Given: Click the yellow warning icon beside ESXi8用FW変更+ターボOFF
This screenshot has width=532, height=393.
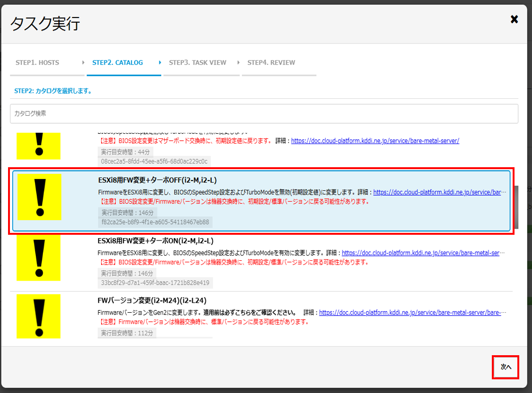Looking at the screenshot, I should (x=39, y=197).
